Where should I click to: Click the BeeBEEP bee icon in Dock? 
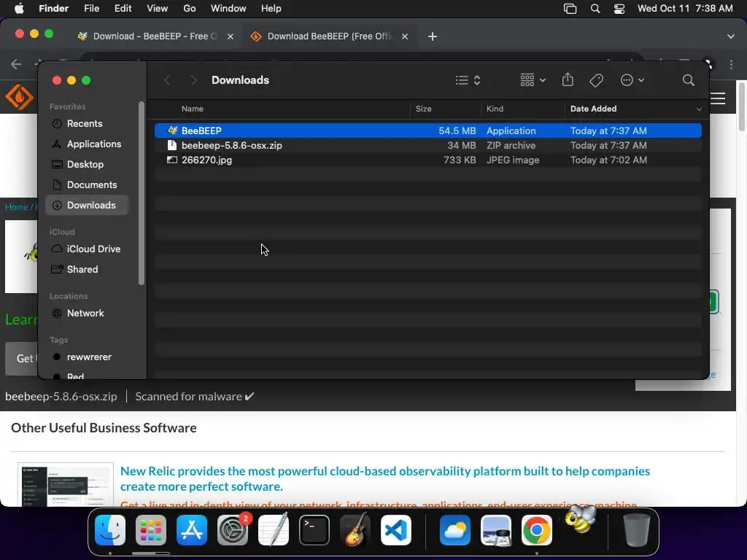pyautogui.click(x=581, y=519)
